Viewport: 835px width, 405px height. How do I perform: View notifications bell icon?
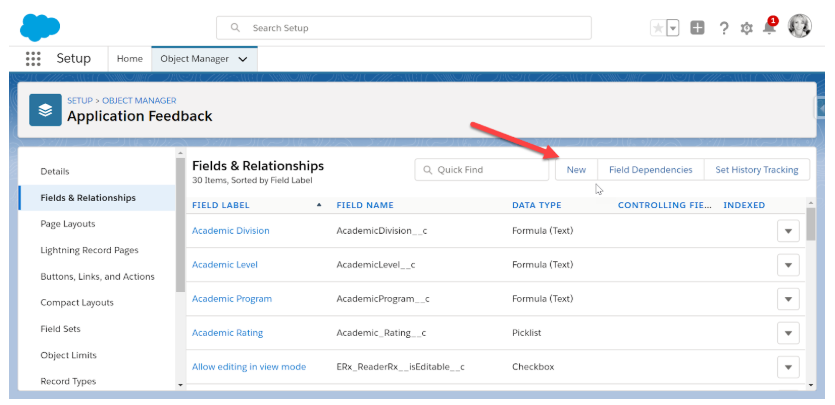[x=770, y=28]
